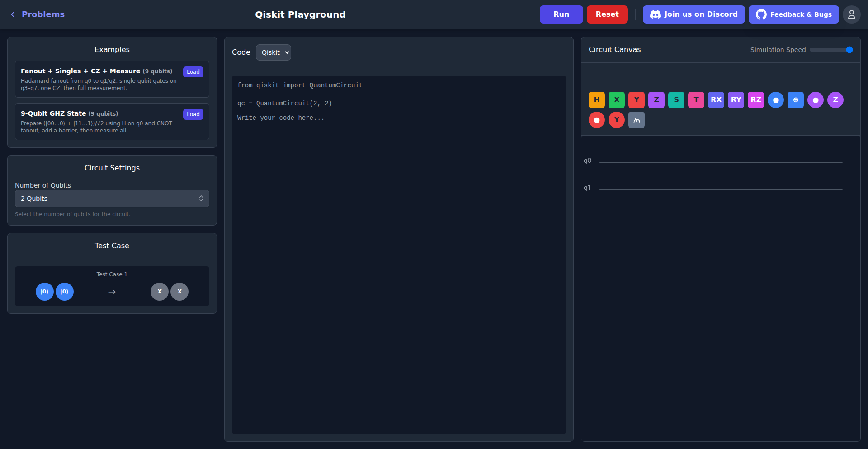Load the 9-Qubit GHZ State example
The width and height of the screenshot is (868, 449).
coord(193,114)
